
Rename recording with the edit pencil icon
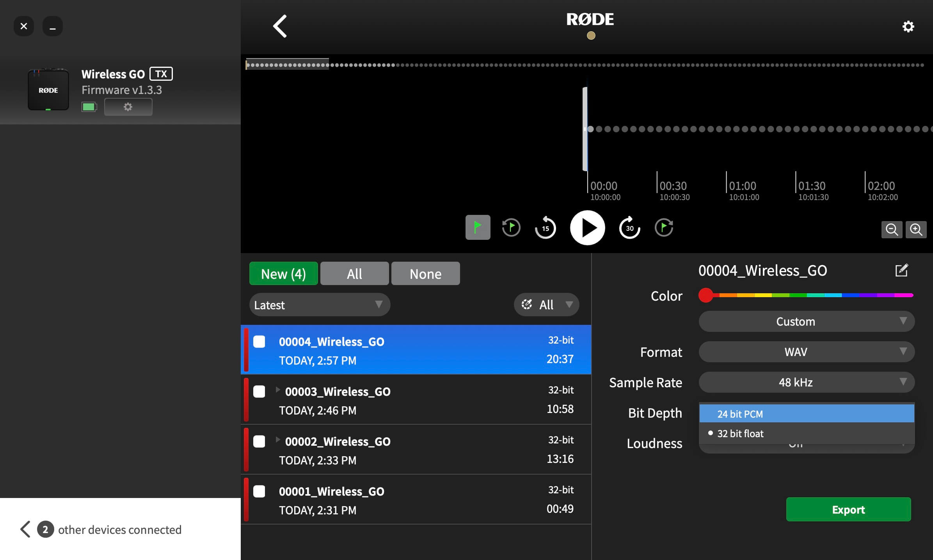pyautogui.click(x=901, y=270)
